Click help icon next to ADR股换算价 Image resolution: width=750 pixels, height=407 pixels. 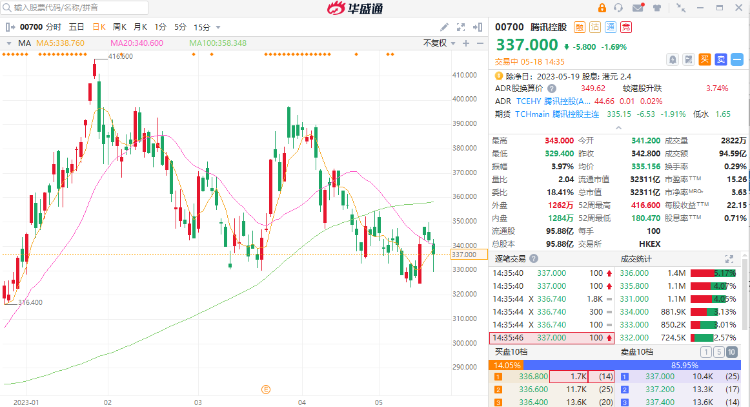pyautogui.click(x=551, y=88)
